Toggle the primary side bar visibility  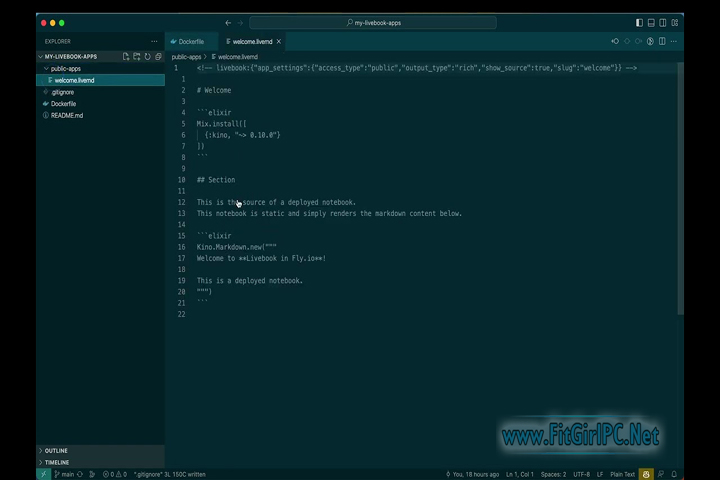click(x=639, y=23)
